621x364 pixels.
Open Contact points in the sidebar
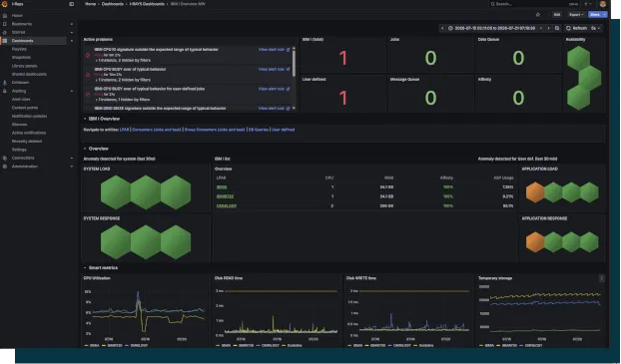(25, 108)
